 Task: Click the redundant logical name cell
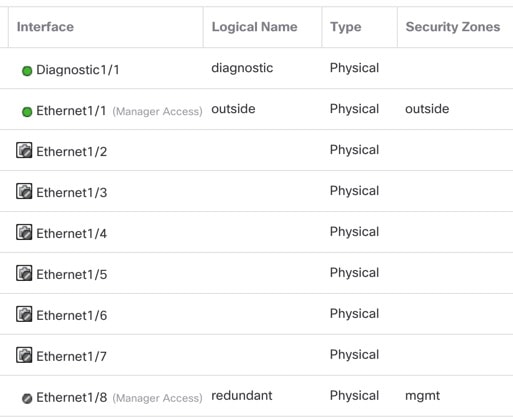pyautogui.click(x=242, y=396)
